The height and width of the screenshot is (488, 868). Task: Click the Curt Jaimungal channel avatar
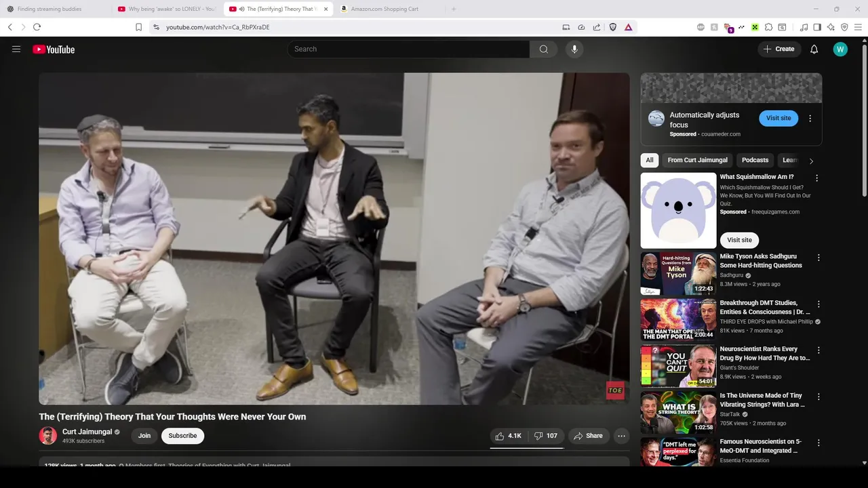pos(47,436)
